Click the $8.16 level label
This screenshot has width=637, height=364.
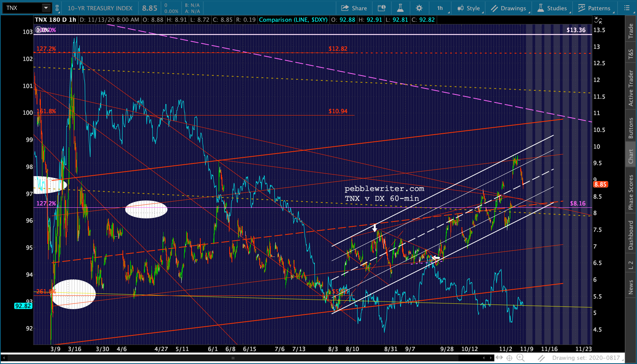click(x=578, y=204)
